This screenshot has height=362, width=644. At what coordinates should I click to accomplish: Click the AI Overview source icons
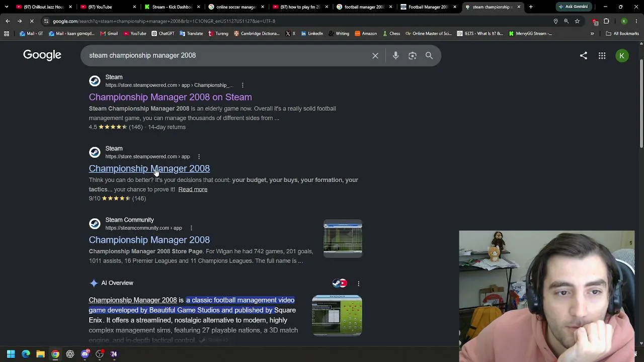340,283
